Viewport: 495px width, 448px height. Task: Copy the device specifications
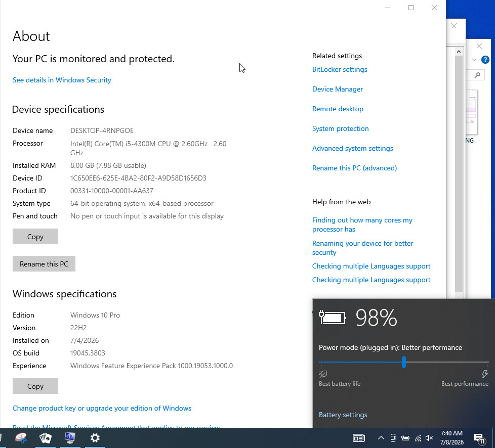pyautogui.click(x=35, y=237)
